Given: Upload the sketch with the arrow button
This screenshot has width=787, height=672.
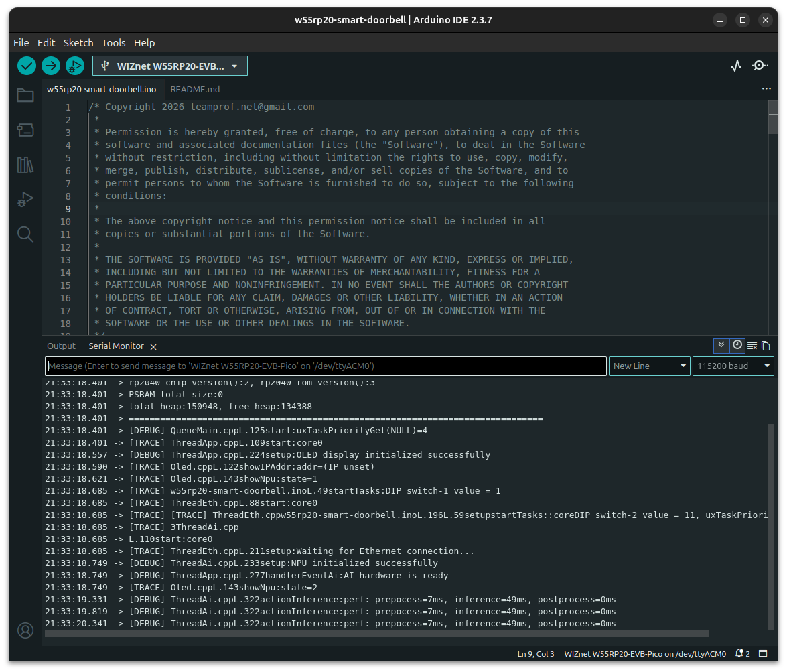Looking at the screenshot, I should (x=51, y=66).
